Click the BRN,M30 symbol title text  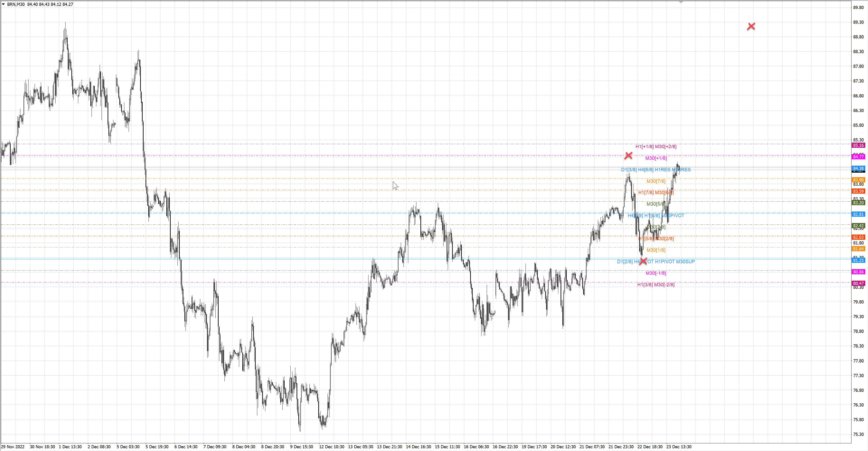tap(16, 4)
